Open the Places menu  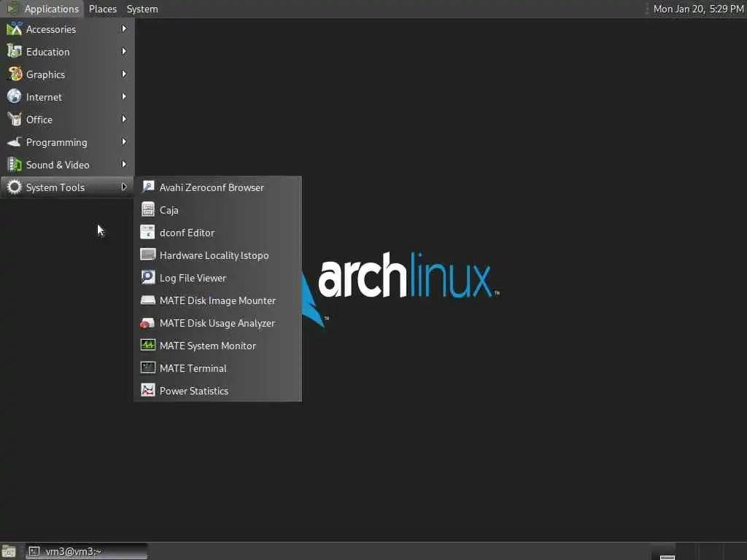tap(102, 9)
